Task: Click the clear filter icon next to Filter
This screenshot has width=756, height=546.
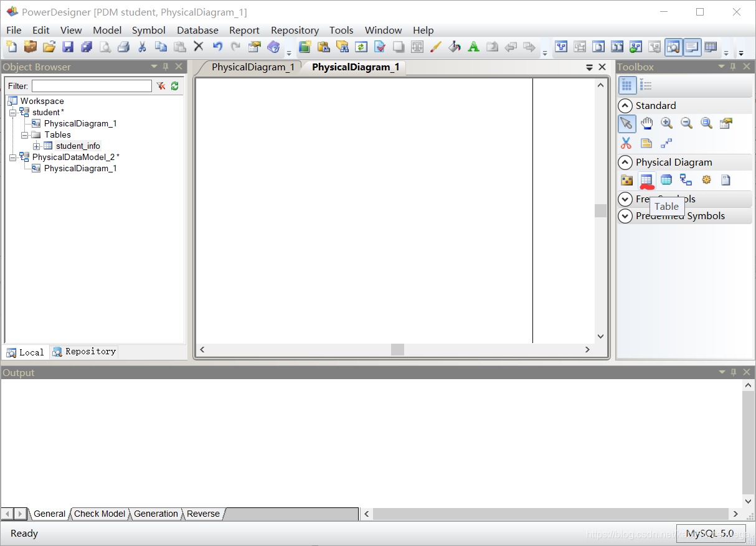Action: [x=161, y=86]
